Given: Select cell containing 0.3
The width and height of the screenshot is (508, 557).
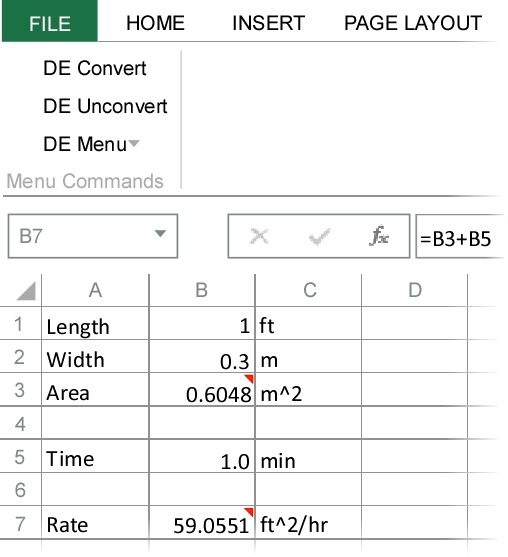Looking at the screenshot, I should 202,356.
